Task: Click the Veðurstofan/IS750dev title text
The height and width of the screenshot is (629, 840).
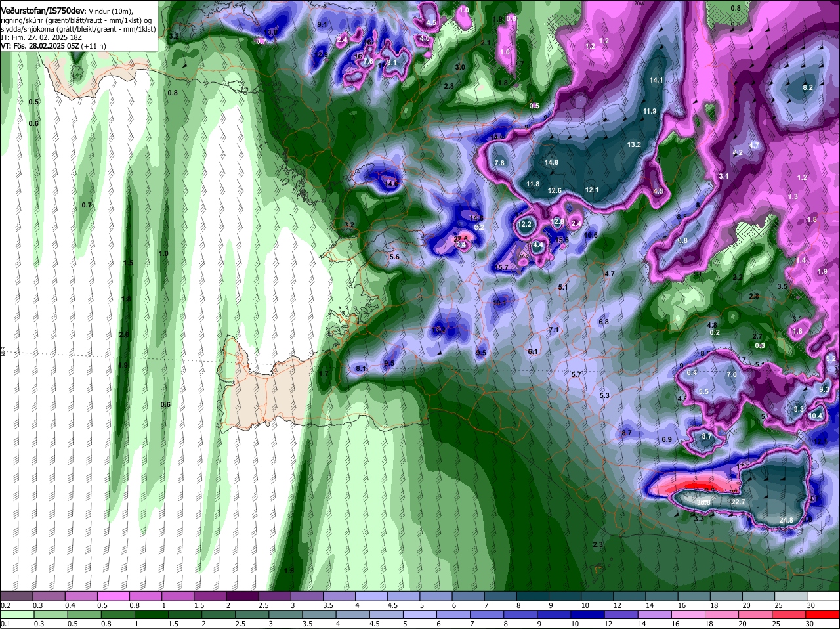Action: click(x=43, y=11)
